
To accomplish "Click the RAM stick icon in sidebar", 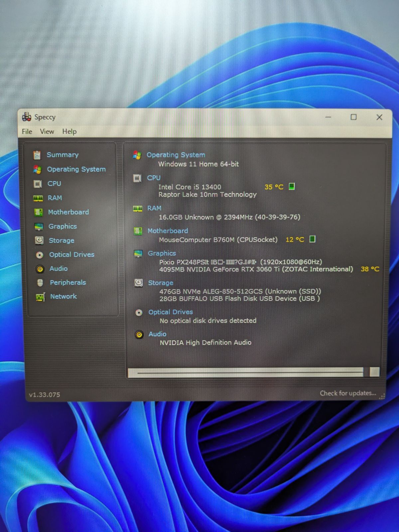I will tap(38, 198).
